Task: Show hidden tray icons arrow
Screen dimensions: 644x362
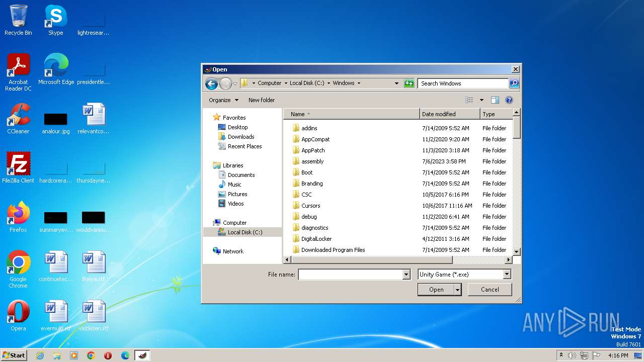Action: click(561, 355)
